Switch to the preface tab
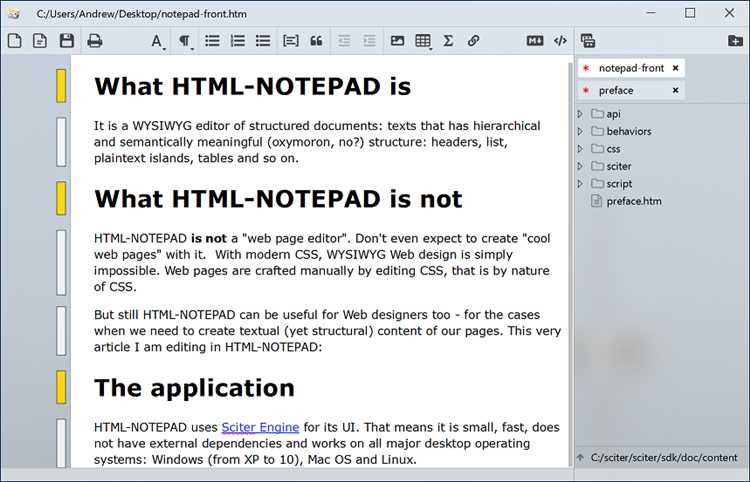 pos(616,90)
